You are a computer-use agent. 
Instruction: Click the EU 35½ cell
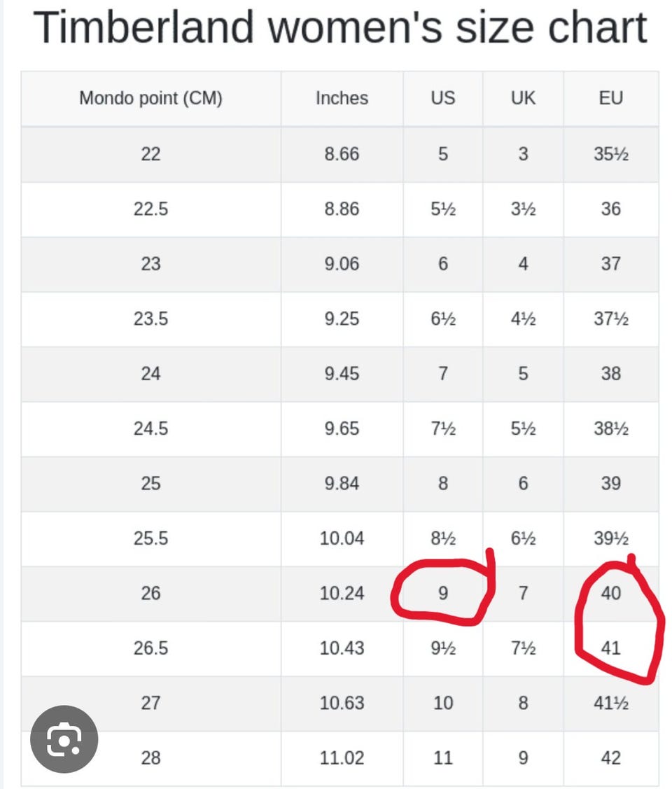click(x=611, y=154)
